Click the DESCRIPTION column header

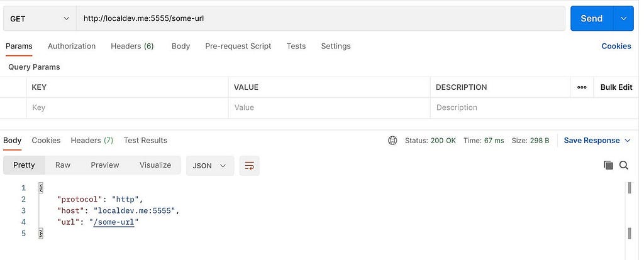pyautogui.click(x=461, y=87)
